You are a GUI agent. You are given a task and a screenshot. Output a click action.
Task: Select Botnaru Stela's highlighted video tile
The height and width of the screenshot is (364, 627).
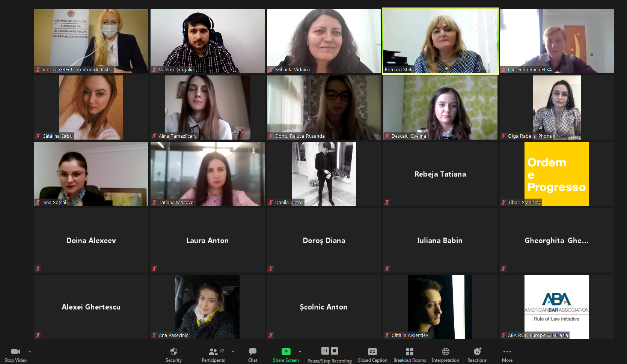[440, 41]
